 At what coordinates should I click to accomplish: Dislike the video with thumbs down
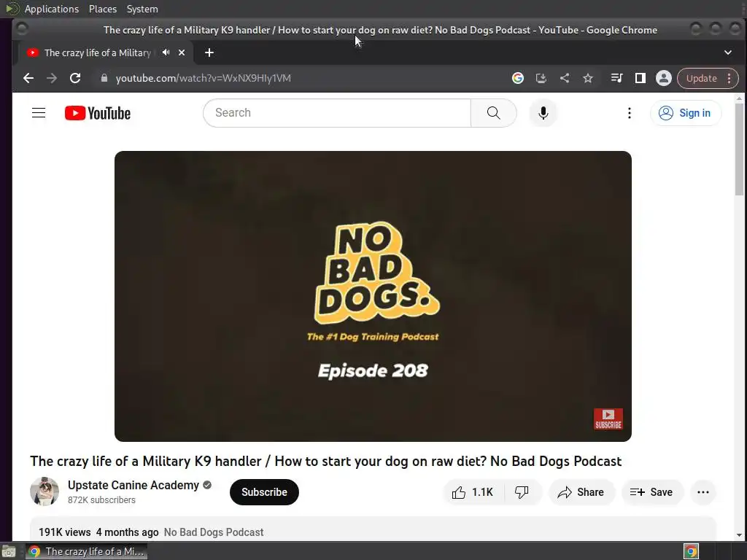point(522,492)
